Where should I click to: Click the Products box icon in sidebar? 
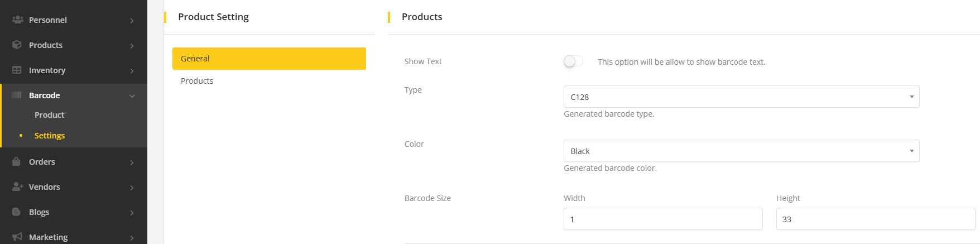(17, 45)
